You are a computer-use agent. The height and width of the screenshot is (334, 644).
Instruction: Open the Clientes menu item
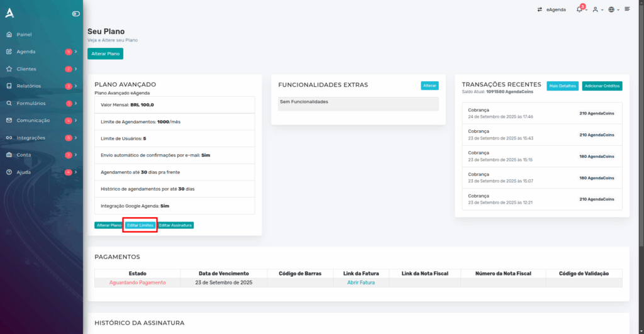click(26, 69)
